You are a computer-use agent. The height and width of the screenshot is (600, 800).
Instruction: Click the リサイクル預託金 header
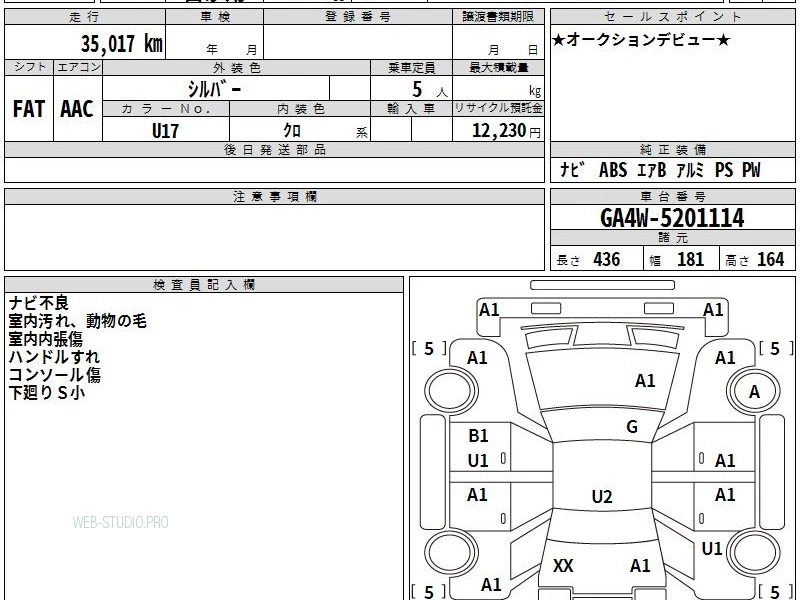tap(498, 108)
